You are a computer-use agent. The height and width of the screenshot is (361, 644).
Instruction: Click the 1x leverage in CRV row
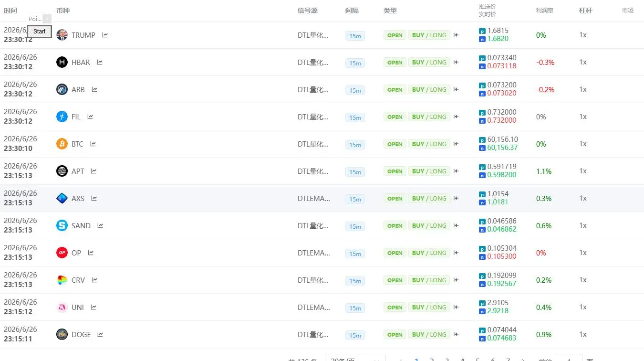point(583,280)
